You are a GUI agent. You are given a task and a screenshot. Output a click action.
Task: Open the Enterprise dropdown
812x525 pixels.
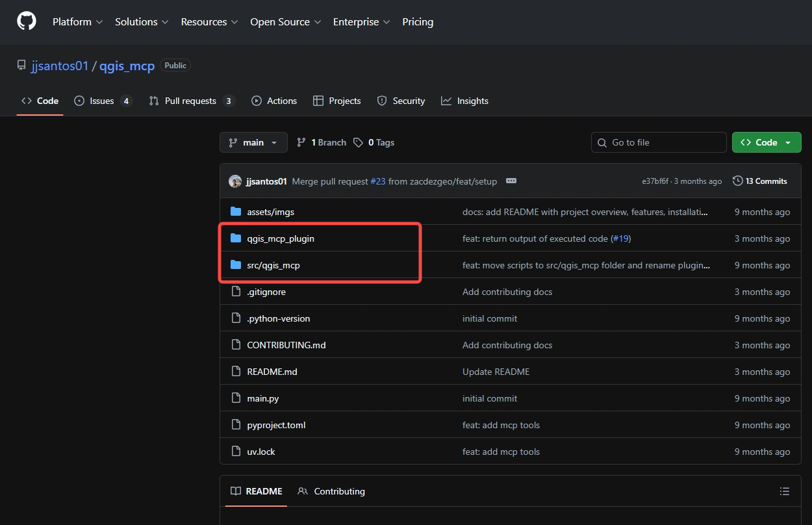(361, 21)
